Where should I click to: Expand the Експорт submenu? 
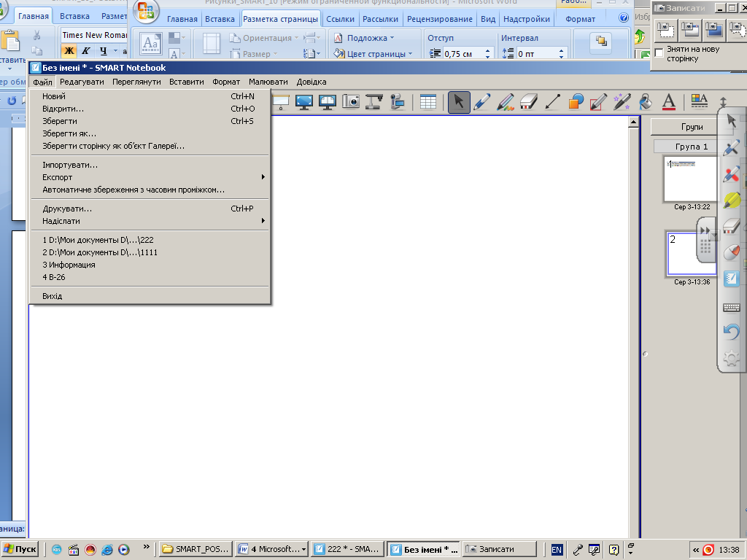coord(150,177)
